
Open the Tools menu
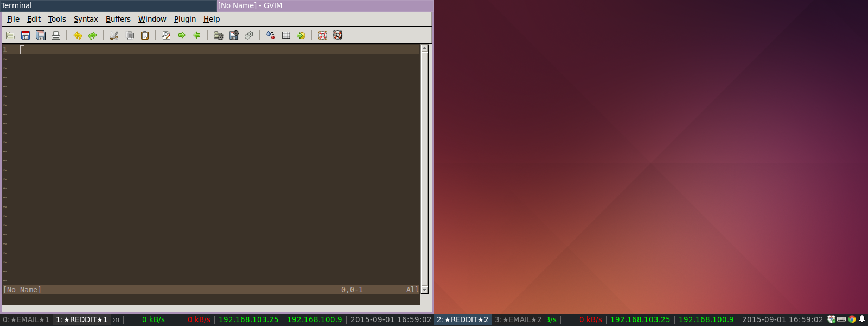pos(57,19)
